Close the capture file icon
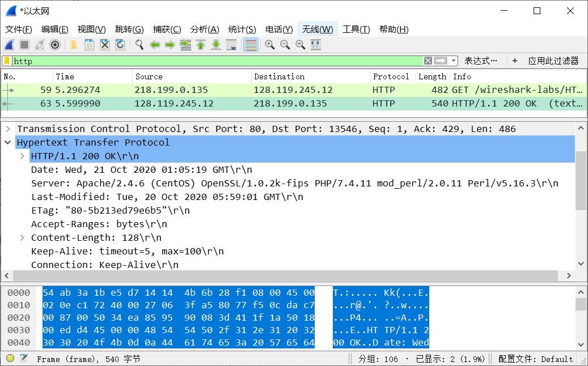588x366 pixels. click(105, 45)
